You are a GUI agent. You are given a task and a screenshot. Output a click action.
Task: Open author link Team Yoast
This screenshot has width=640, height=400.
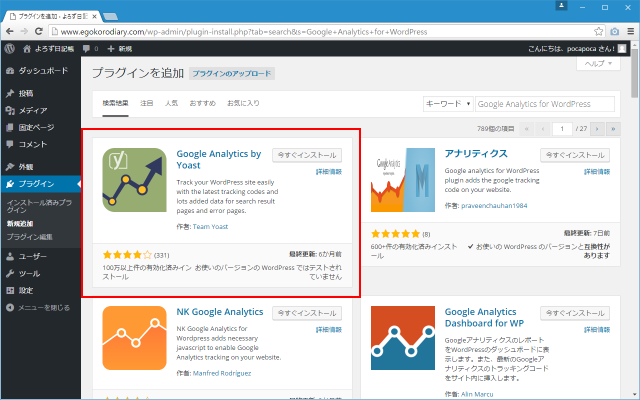tap(210, 227)
